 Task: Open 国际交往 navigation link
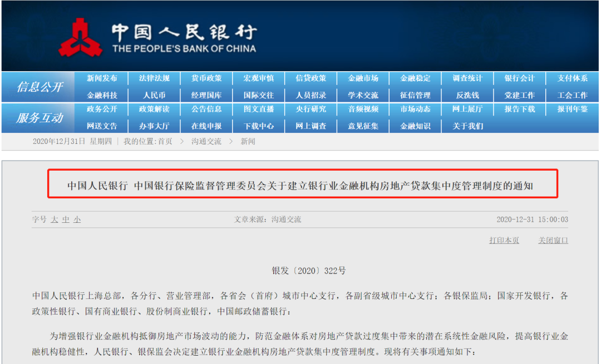click(259, 95)
